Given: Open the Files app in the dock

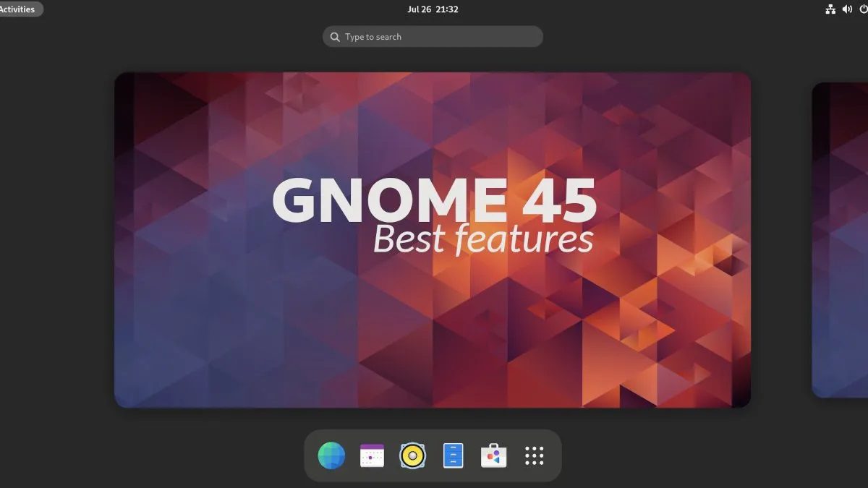Looking at the screenshot, I should 453,455.
